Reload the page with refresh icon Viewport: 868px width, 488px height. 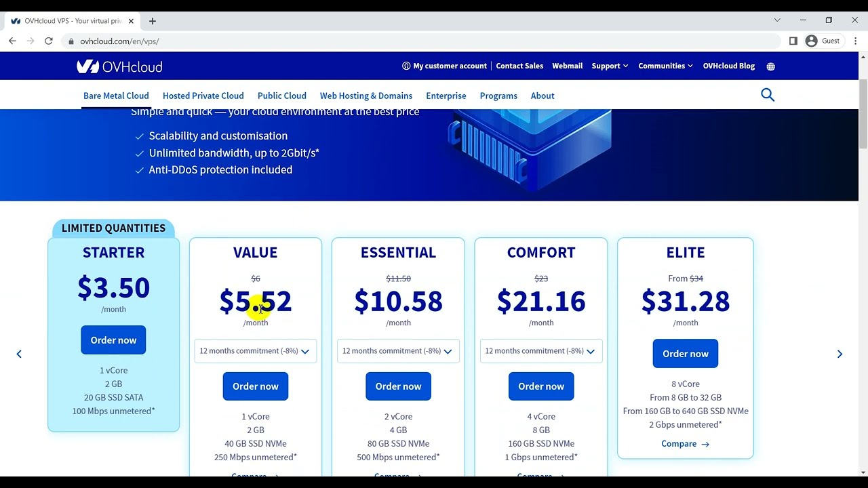[x=49, y=41]
